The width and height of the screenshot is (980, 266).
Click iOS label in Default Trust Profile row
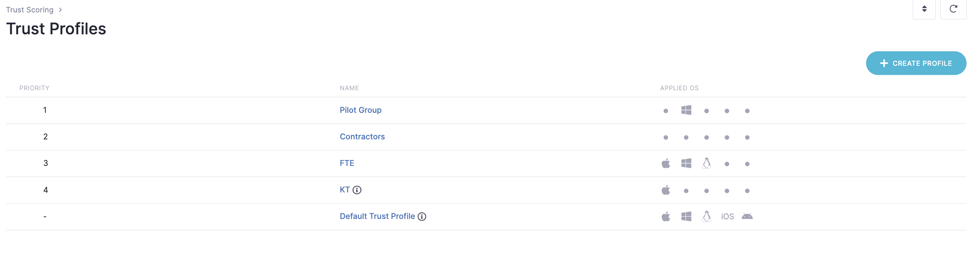tap(727, 216)
